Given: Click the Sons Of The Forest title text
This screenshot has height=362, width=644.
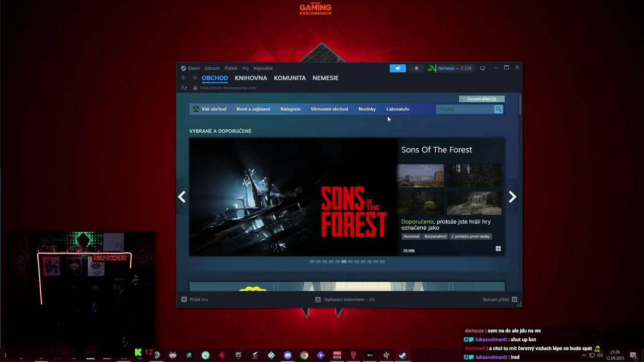Looking at the screenshot, I should pyautogui.click(x=437, y=150).
